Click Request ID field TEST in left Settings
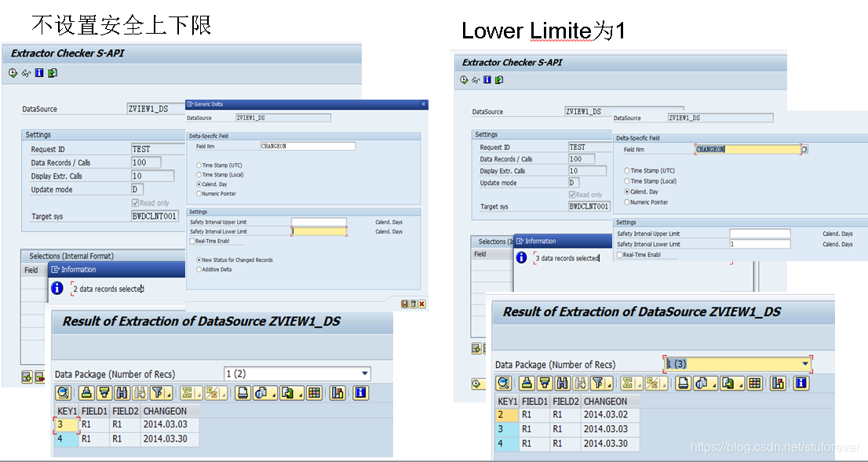Screen dimensions: 868x462 click(158, 149)
